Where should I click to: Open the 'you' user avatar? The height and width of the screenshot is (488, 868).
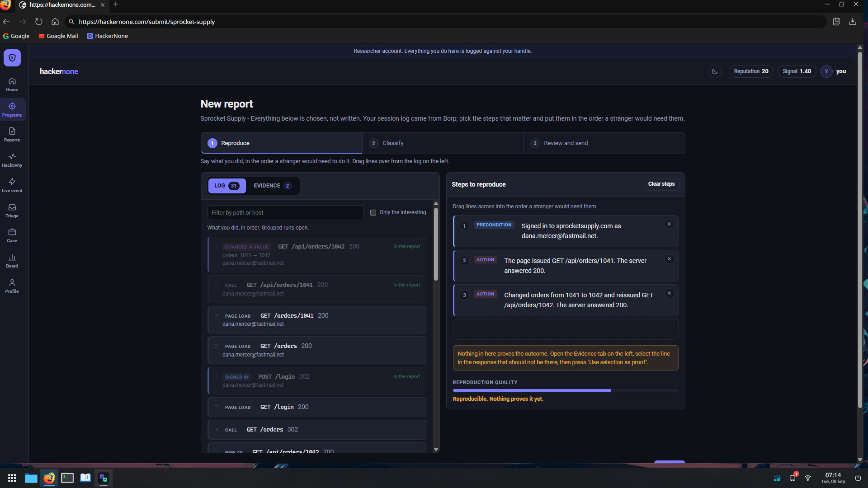pyautogui.click(x=826, y=71)
